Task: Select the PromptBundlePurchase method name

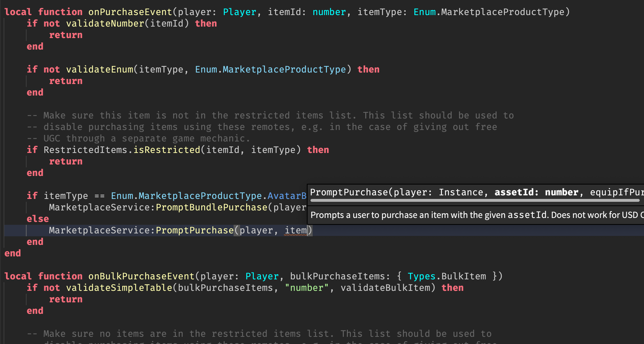Action: [211, 207]
